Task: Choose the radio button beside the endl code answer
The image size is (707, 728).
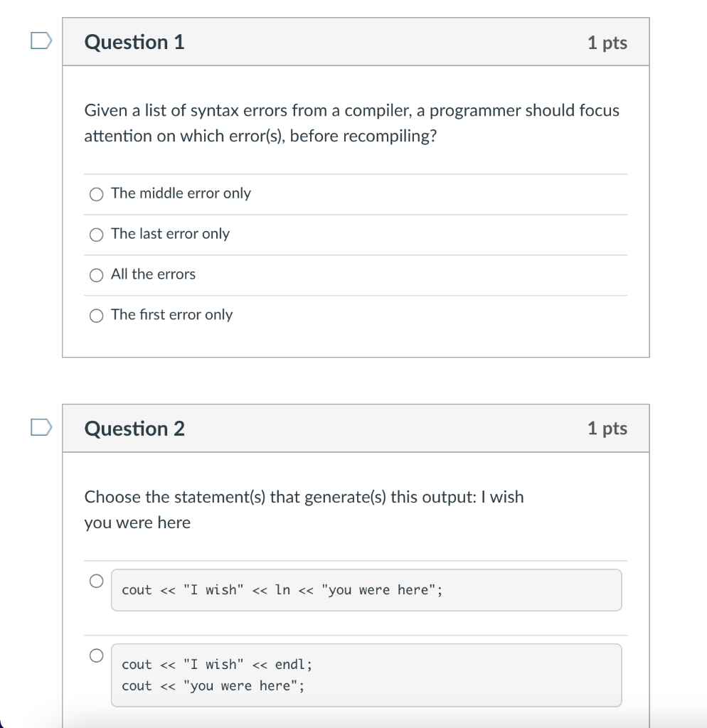Action: click(96, 655)
